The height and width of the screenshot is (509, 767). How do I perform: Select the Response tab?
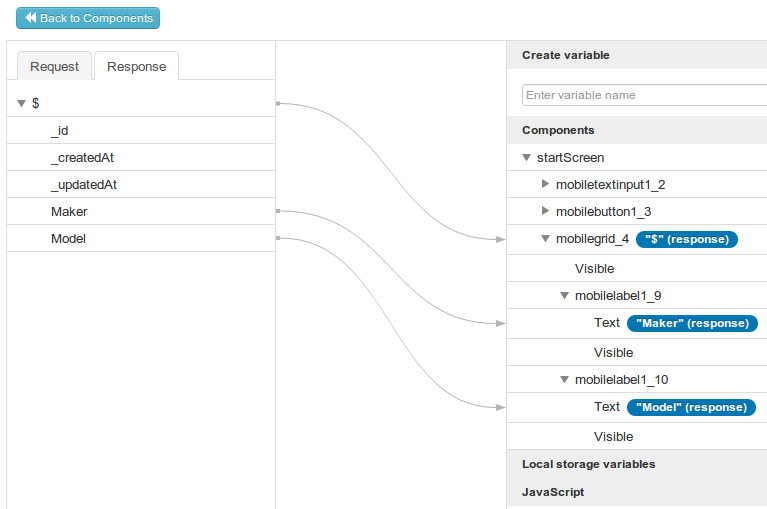[x=136, y=66]
